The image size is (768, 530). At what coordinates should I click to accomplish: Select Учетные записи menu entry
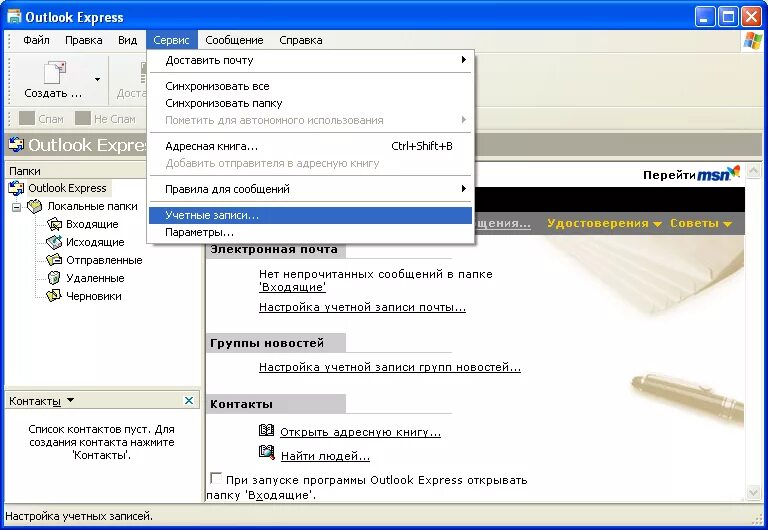pos(311,215)
